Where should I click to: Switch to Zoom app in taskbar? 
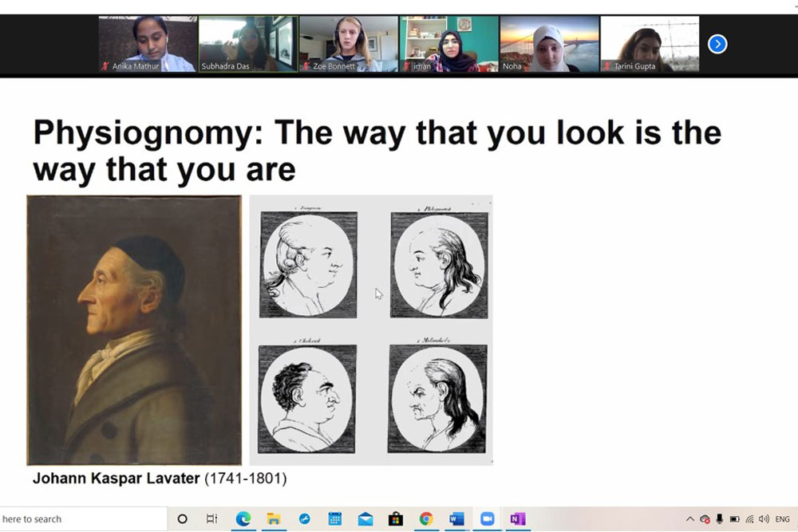[x=488, y=518]
